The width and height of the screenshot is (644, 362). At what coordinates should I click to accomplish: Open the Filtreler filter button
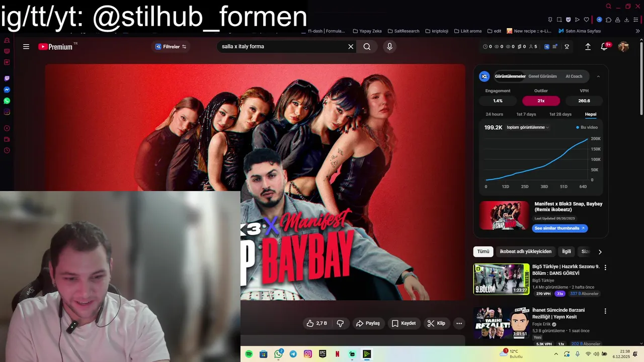coord(171,47)
